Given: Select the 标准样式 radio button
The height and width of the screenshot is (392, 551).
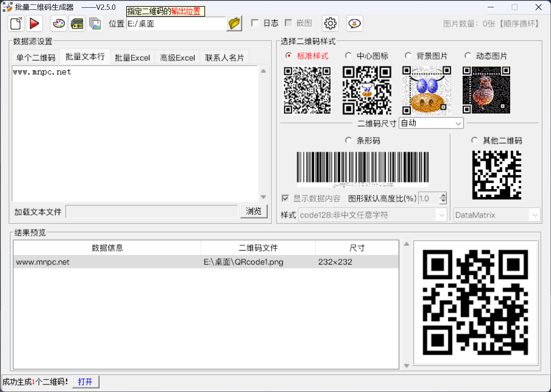Looking at the screenshot, I should tap(289, 56).
